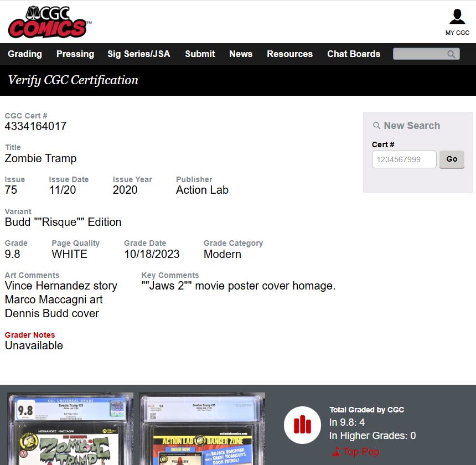Click the variant Budd Risque Edition text

63,222
